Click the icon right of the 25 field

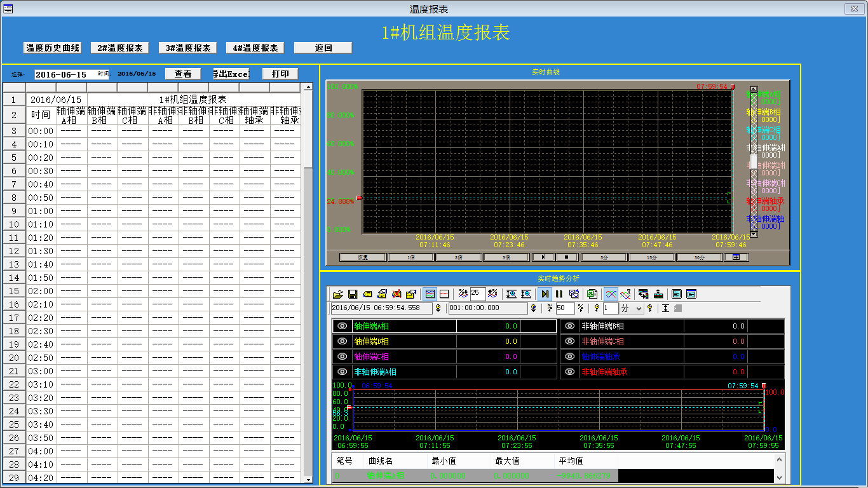coord(492,294)
